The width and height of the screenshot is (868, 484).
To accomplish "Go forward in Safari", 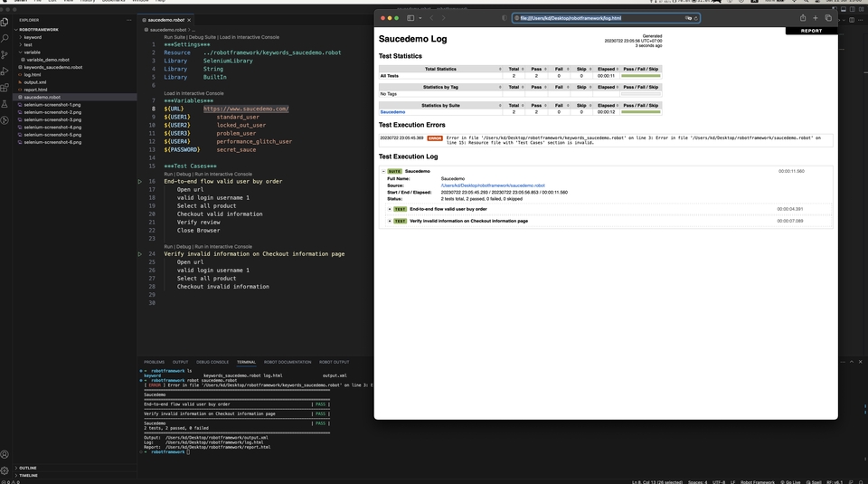I will [443, 18].
